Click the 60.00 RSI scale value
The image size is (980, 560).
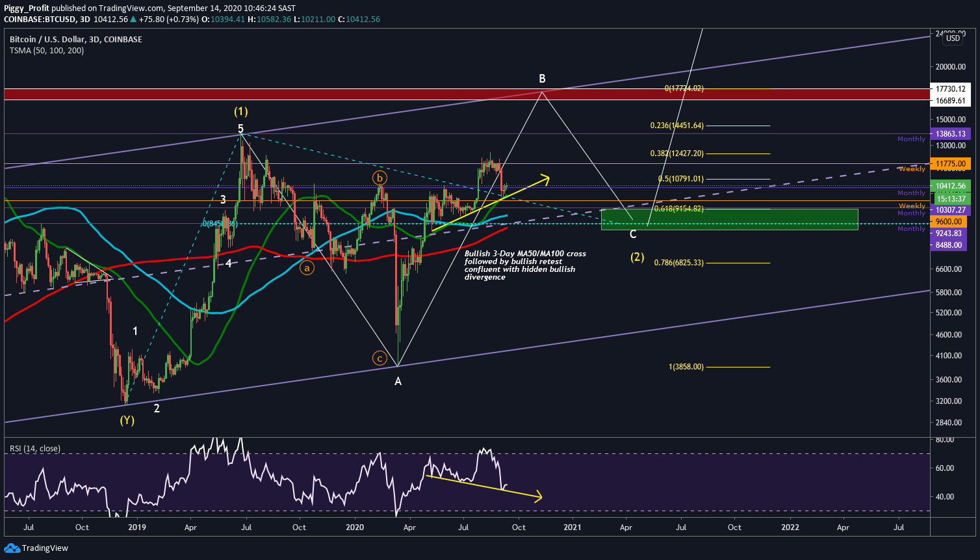946,468
